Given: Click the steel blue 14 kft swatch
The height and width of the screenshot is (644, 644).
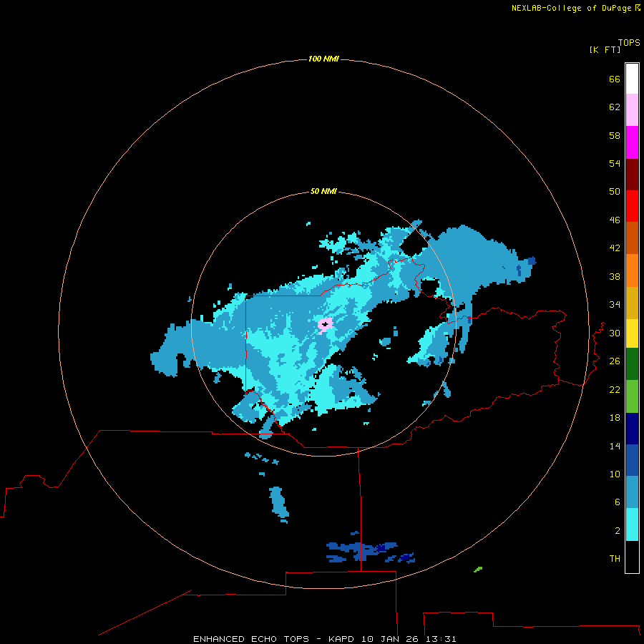Looking at the screenshot, I should (x=632, y=492).
